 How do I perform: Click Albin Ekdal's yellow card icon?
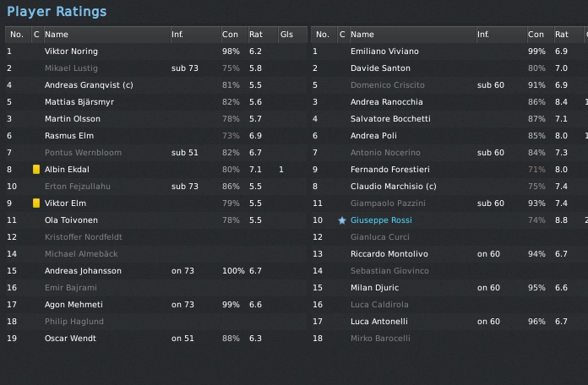point(36,170)
